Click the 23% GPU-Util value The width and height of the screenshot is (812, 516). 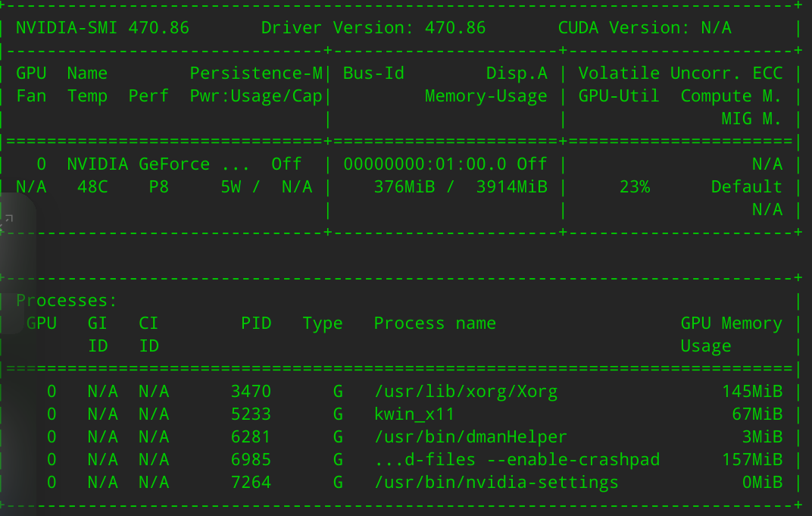634,187
